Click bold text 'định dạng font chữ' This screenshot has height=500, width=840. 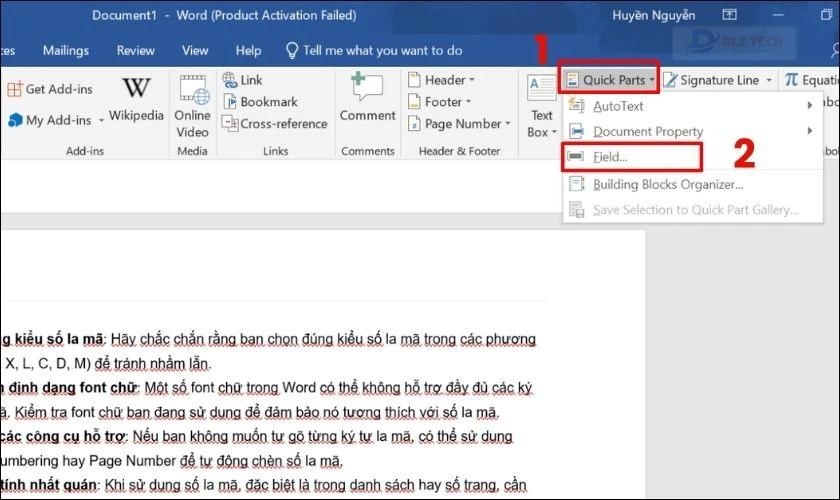pos(73,387)
